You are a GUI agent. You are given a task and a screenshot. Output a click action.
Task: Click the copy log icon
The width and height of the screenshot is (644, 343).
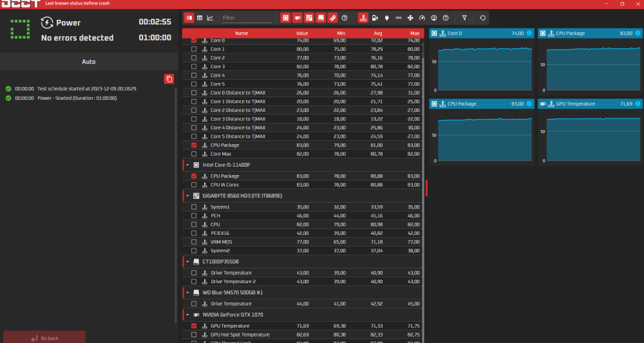[169, 79]
